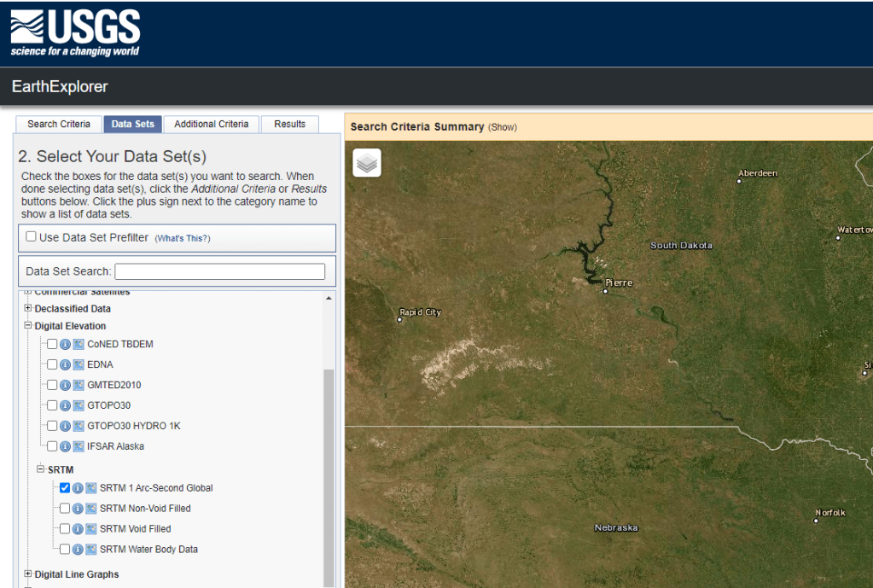Switch to the Search Criteria tab
Screen dimensions: 873x588
[x=59, y=124]
